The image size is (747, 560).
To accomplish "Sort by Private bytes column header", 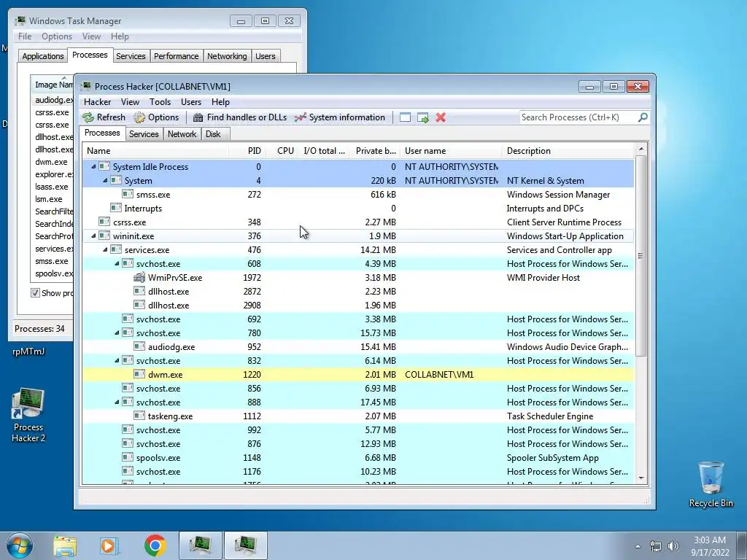I will [x=376, y=150].
